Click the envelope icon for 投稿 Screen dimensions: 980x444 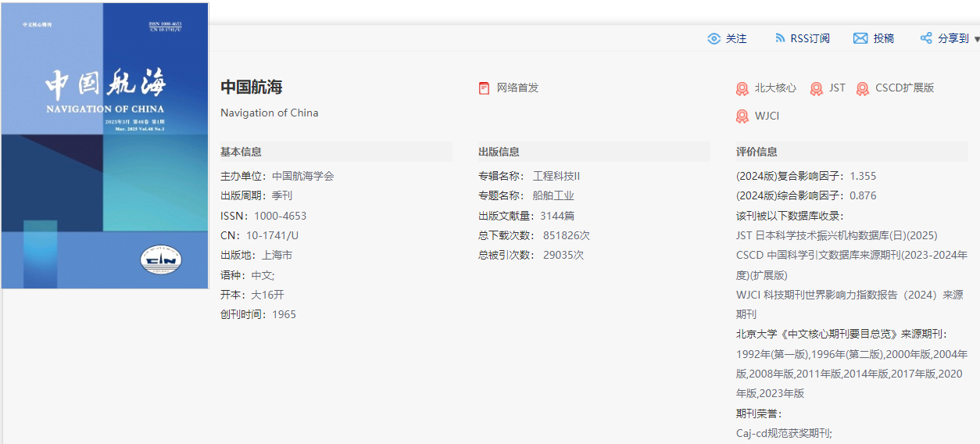pos(860,38)
